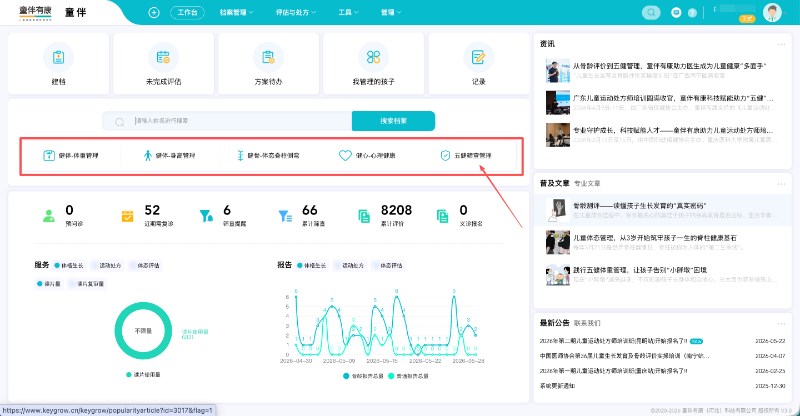The image size is (800, 416).
Task: Expand the 档案管理 dropdown menu
Action: (236, 13)
